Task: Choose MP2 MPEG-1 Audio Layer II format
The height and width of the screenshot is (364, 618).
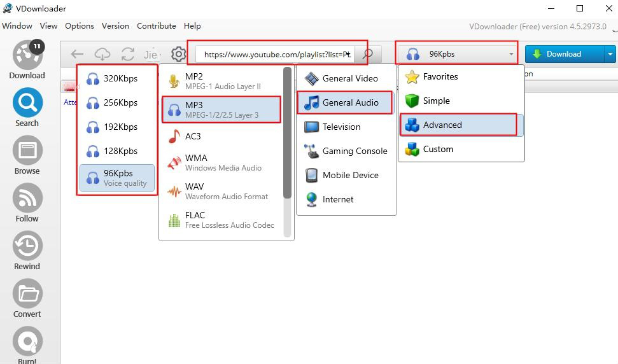Action: (222, 81)
